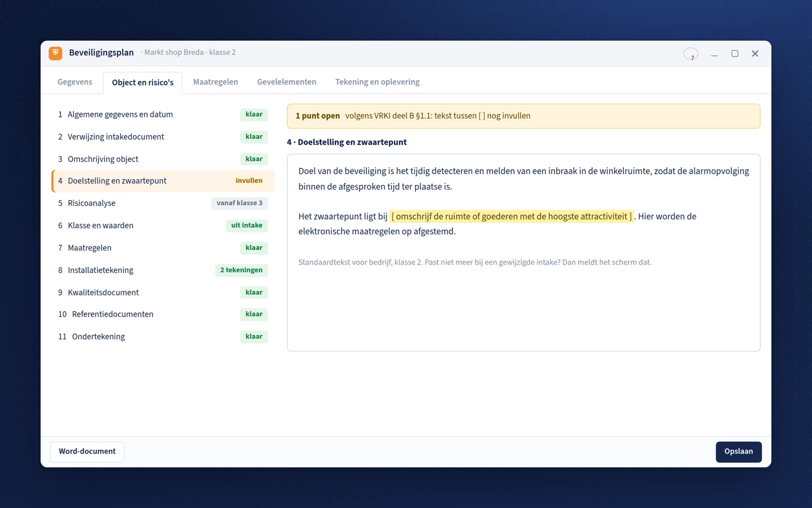Minimize the Beveiligingsplan window
The image size is (812, 508).
[x=715, y=54]
